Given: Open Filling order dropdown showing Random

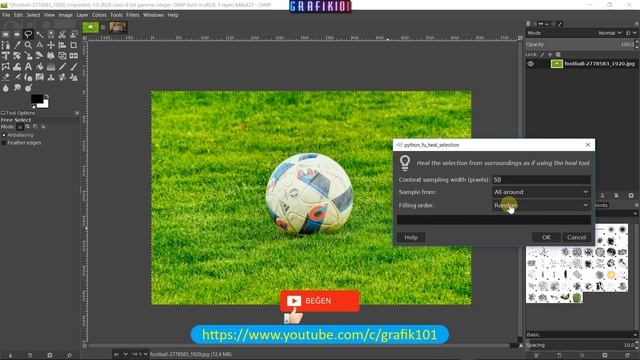Looking at the screenshot, I should pyautogui.click(x=541, y=205).
